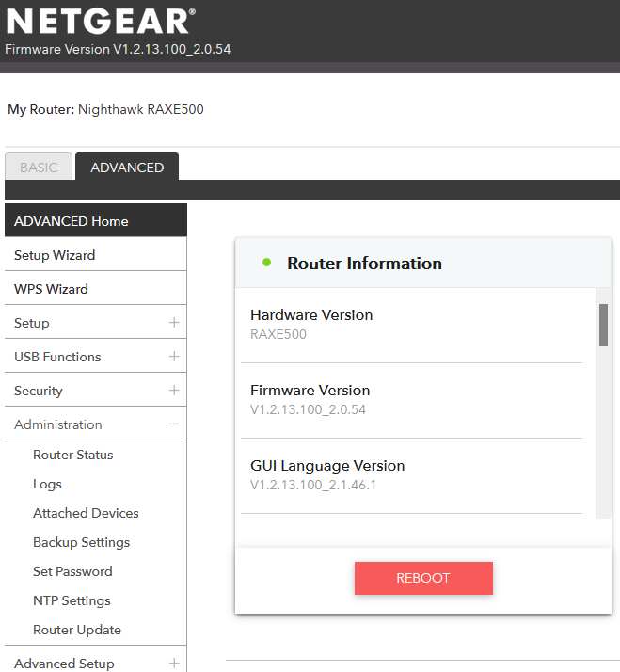Expand the Advanced Setup section

[x=173, y=664]
